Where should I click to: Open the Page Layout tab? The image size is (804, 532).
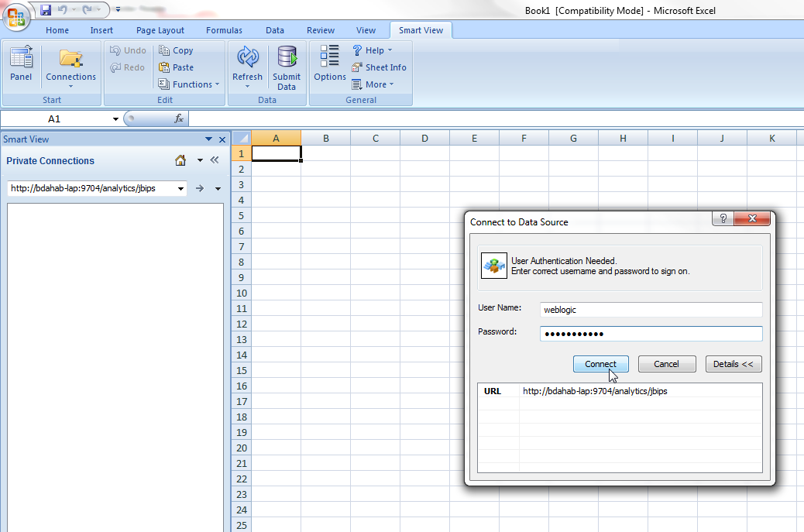[x=160, y=30]
